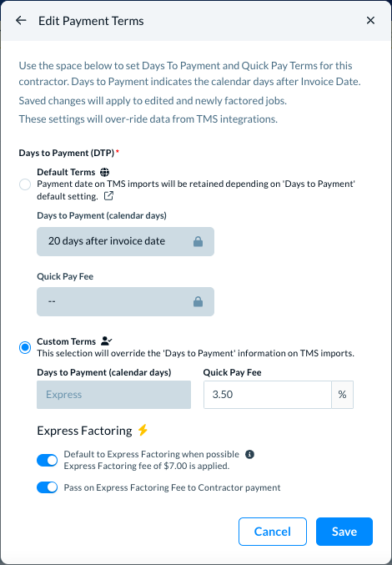Image resolution: width=392 pixels, height=565 pixels.
Task: Open the external link icon after default setting
Action: tap(108, 196)
